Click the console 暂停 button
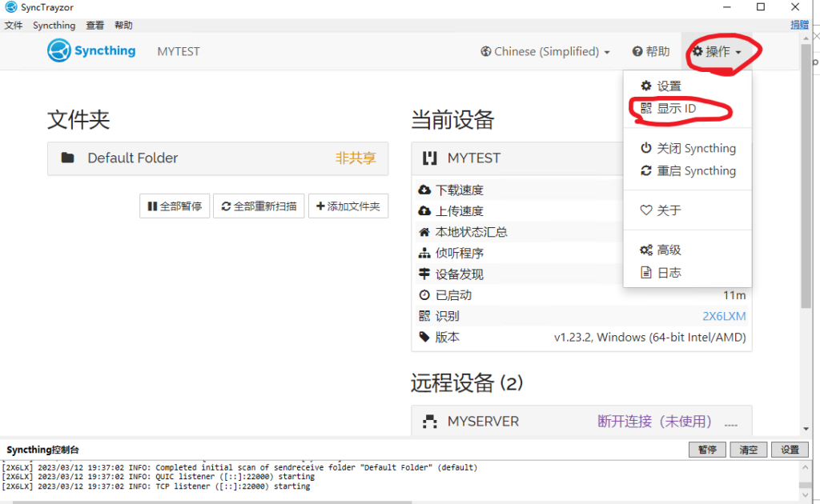The image size is (820, 504). tap(707, 449)
